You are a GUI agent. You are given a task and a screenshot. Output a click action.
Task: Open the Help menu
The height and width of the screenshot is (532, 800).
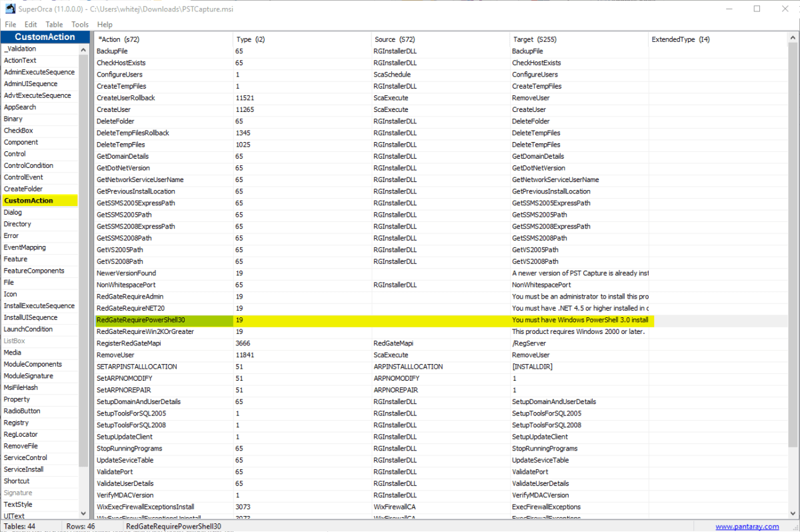(x=105, y=24)
